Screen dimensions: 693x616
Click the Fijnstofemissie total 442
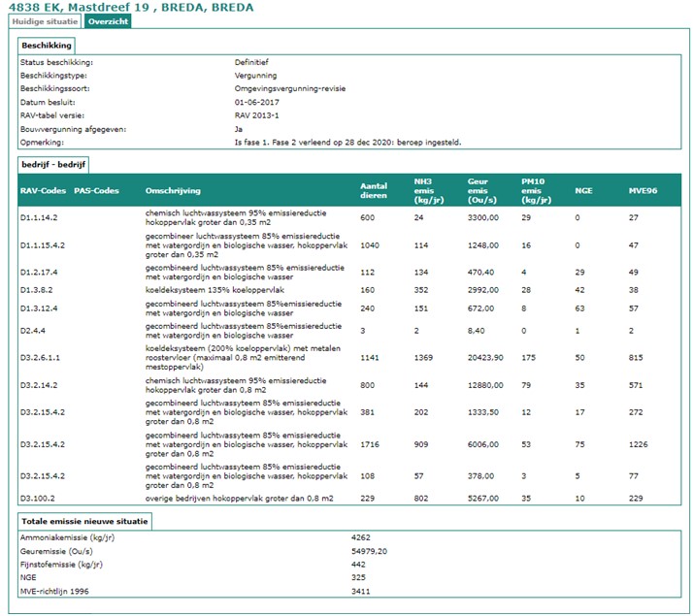358,565
